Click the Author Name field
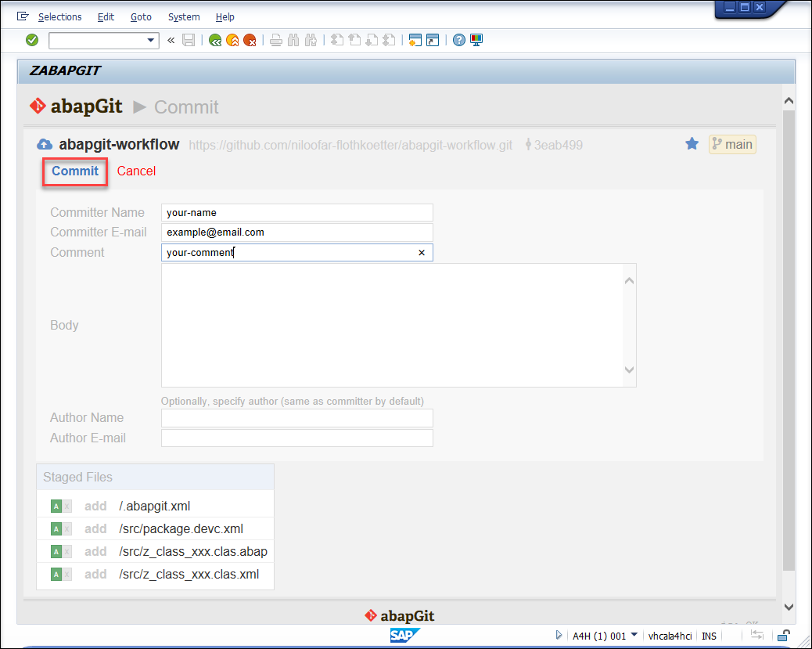The height and width of the screenshot is (649, 812). (296, 418)
